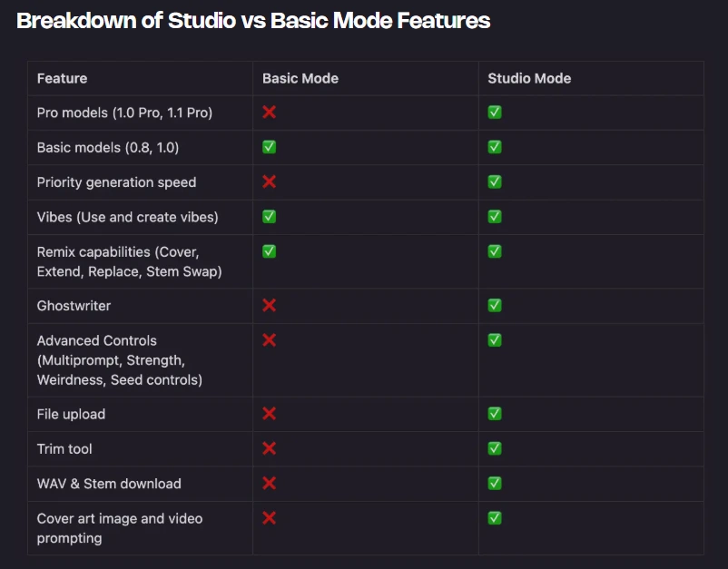Click the Basic Mode check for Basic models

(x=270, y=147)
